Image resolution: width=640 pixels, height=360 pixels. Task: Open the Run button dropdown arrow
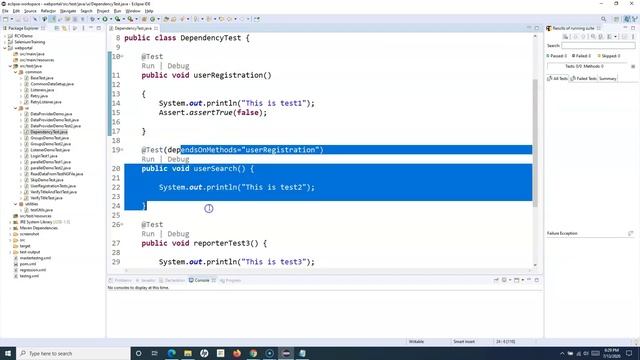110,19
